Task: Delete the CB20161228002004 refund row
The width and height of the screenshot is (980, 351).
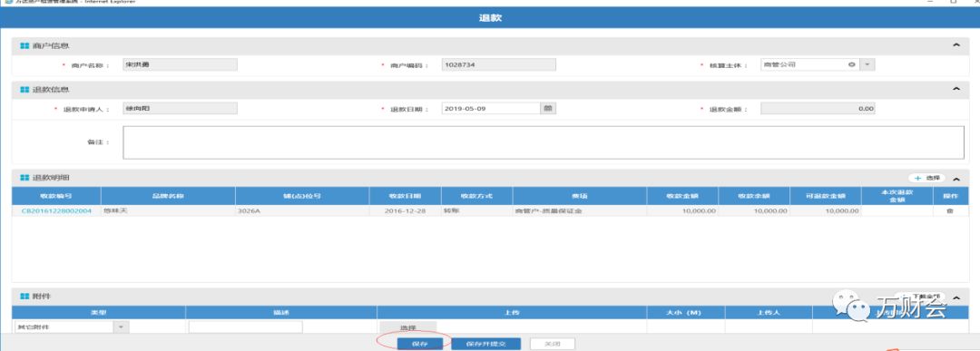Action: pos(950,211)
